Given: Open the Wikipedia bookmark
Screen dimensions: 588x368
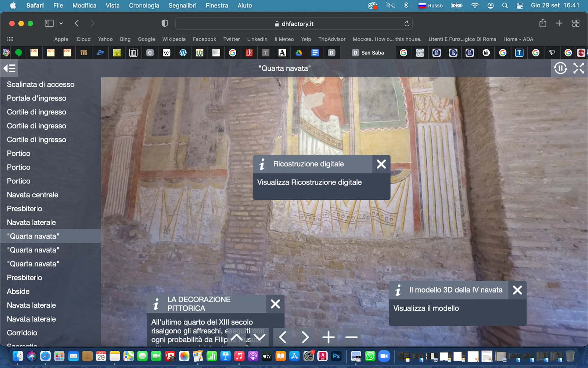Looking at the screenshot, I should (174, 39).
